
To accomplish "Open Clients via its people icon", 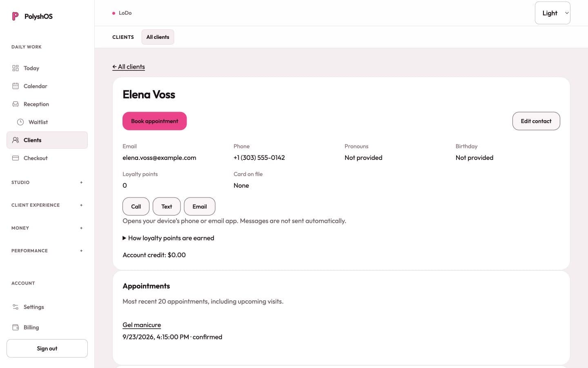I will [16, 140].
